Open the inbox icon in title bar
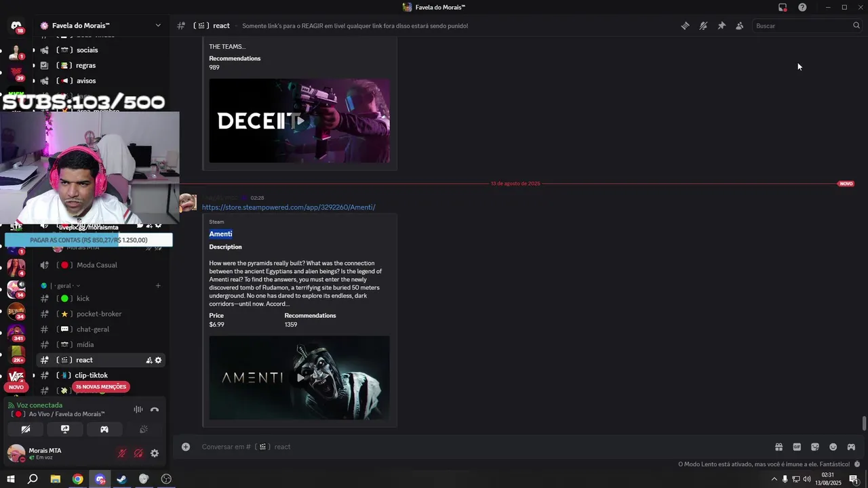This screenshot has height=488, width=868. [x=783, y=7]
